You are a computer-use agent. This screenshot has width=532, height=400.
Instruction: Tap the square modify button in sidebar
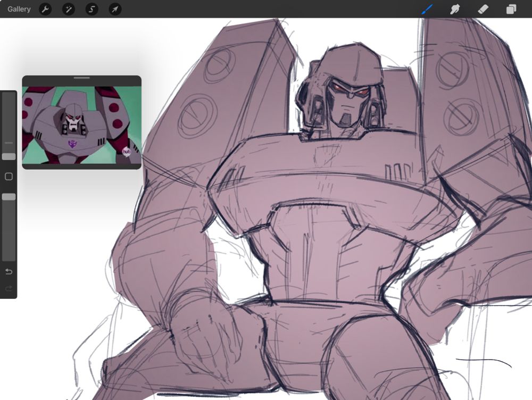click(9, 177)
